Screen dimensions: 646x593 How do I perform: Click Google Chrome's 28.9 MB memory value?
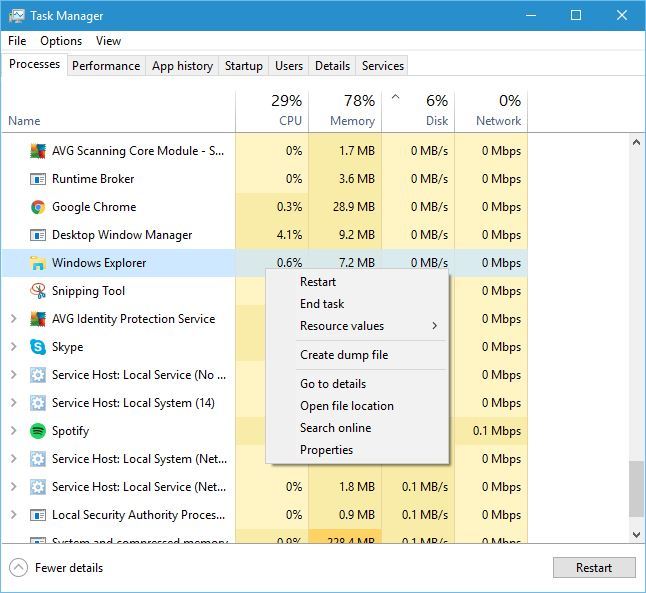[x=354, y=207]
